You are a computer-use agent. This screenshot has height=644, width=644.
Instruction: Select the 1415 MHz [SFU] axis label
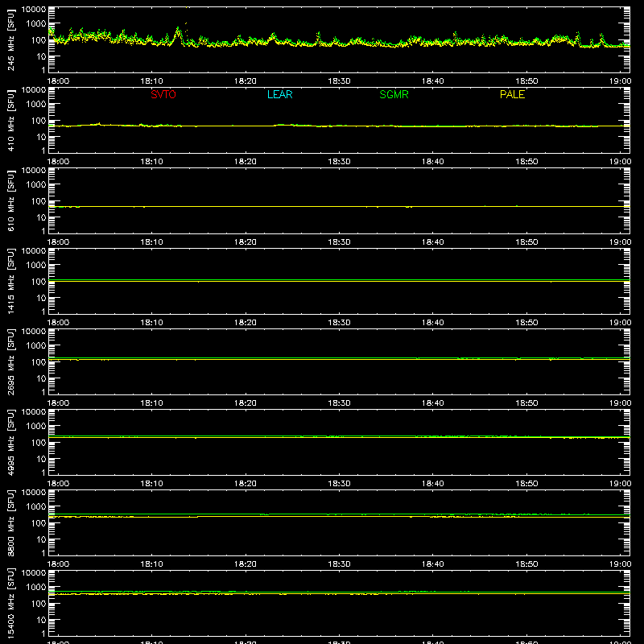tap(11, 281)
